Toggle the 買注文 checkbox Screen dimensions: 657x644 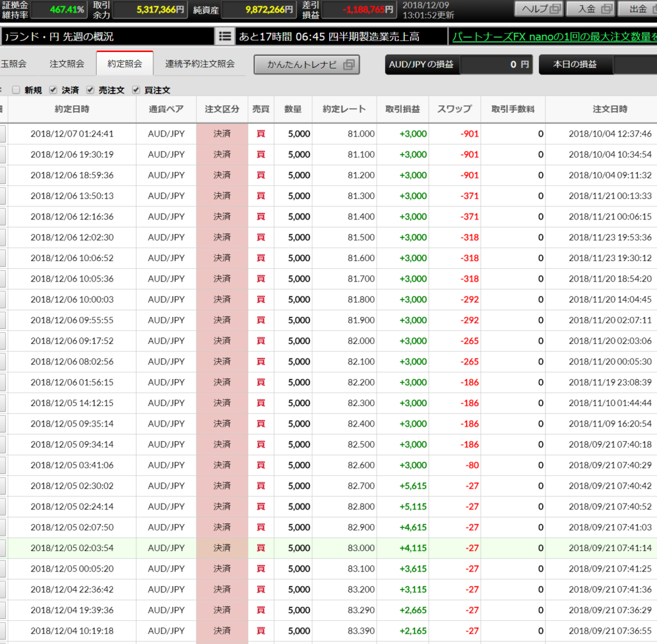click(x=136, y=90)
